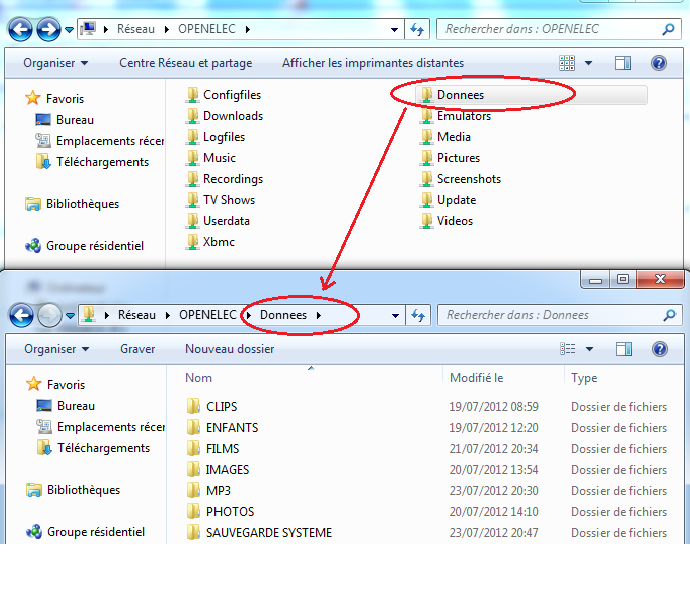
Task: Toggle preview pane icon in the bottom window
Action: coord(623,349)
